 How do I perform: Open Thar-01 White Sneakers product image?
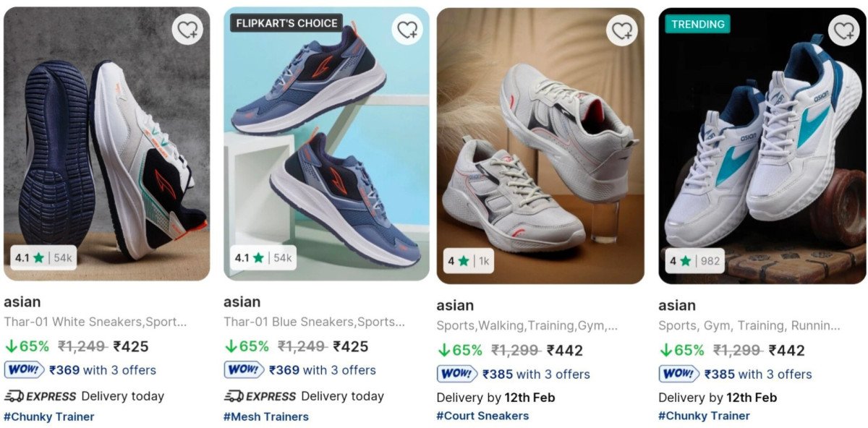[107, 145]
